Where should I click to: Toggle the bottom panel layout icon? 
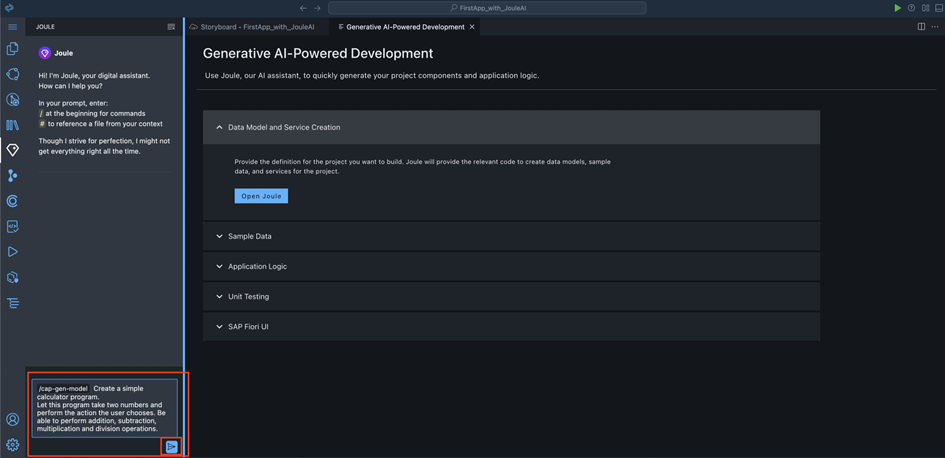[939, 8]
